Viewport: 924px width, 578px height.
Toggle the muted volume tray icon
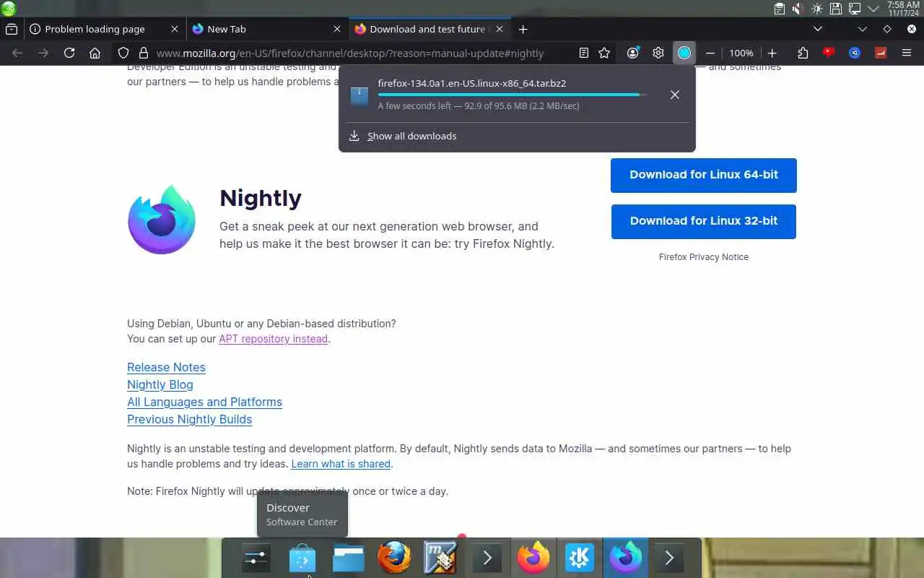(798, 9)
